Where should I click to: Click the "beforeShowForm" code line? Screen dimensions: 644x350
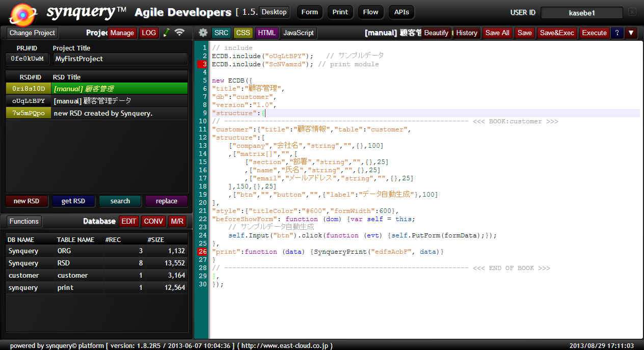(314, 219)
